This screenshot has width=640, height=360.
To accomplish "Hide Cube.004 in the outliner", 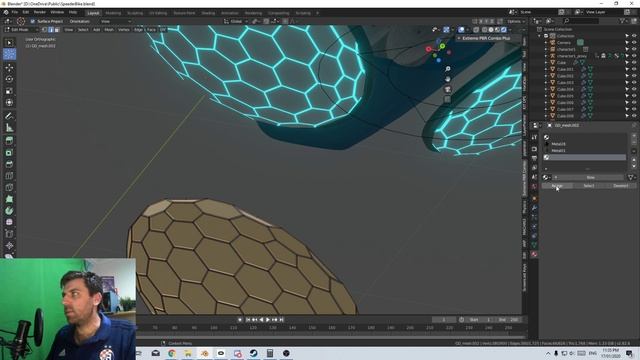I will tap(634, 89).
